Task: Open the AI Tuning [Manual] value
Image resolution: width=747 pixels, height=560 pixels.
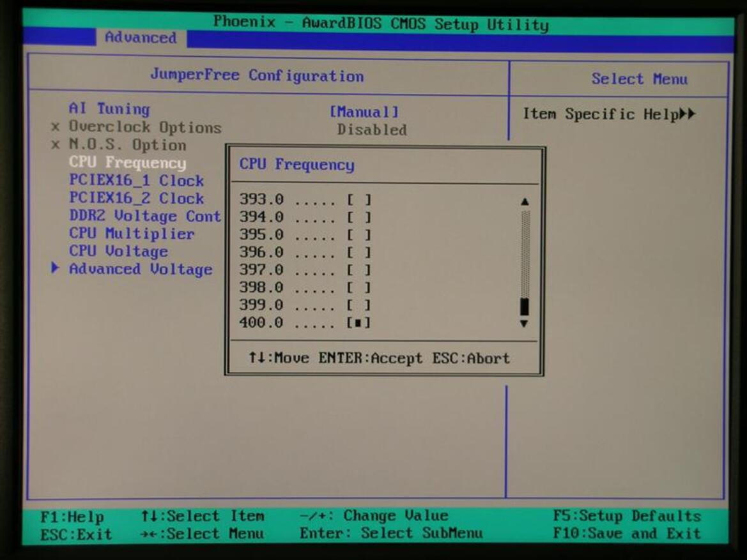Action: [364, 112]
